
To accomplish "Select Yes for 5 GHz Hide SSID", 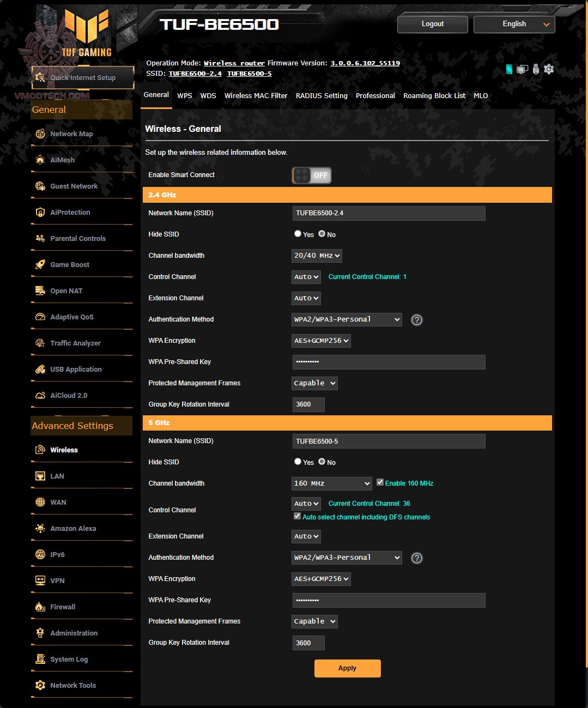I will click(298, 462).
